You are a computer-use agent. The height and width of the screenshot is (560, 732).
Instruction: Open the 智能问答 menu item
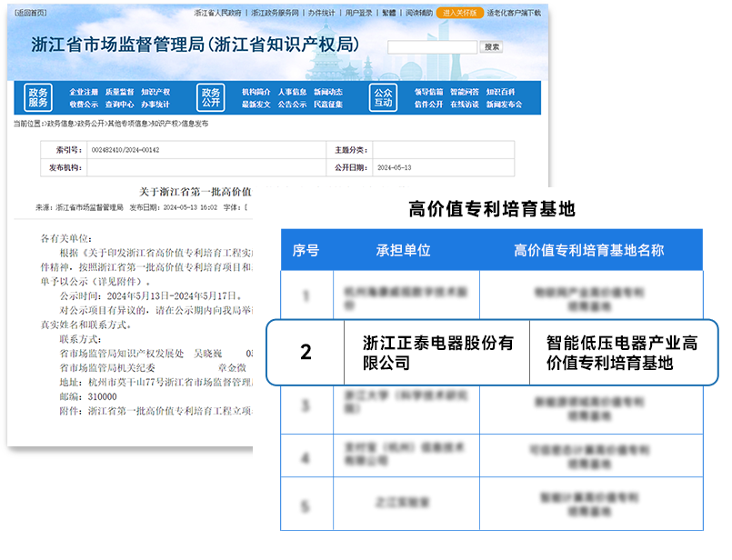point(465,92)
